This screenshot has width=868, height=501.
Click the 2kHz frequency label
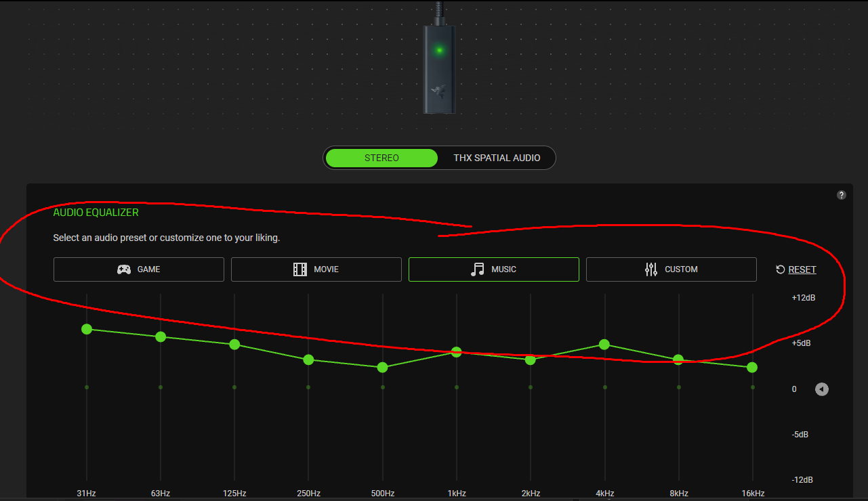click(531, 494)
